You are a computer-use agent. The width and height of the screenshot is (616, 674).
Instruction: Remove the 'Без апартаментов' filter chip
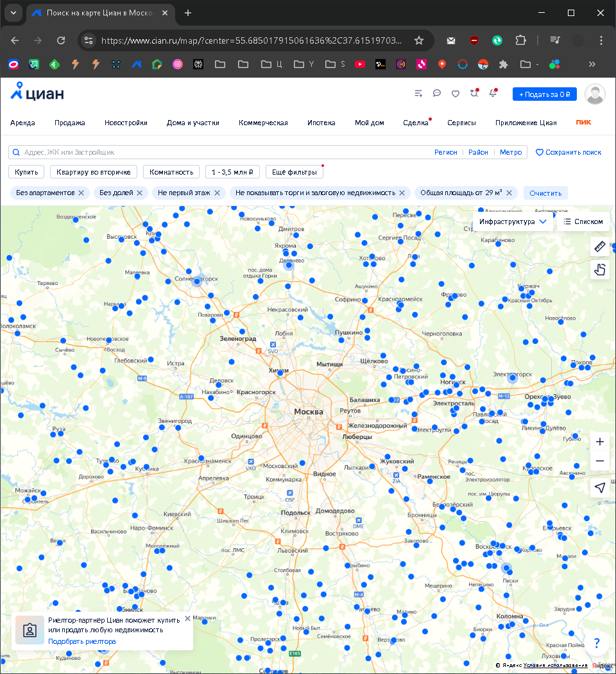(x=81, y=193)
